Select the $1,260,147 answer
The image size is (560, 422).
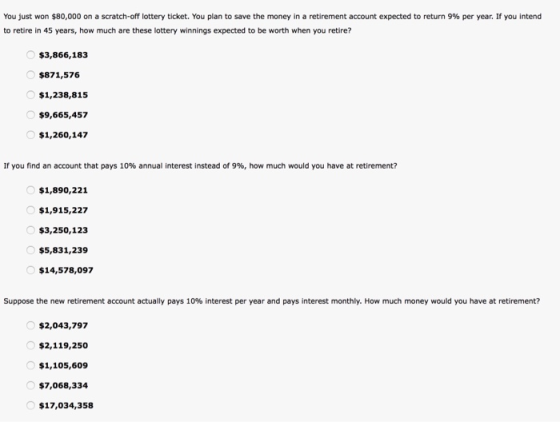31,135
